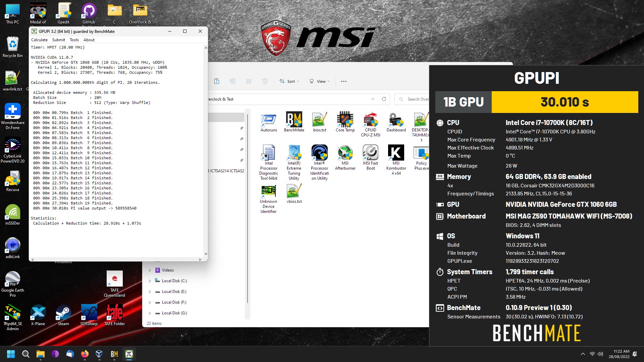Click Explorer Refresh button
Image resolution: width=644 pixels, height=362 pixels.
coord(384,99)
